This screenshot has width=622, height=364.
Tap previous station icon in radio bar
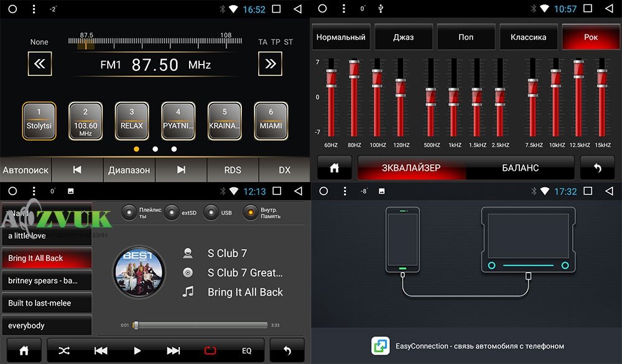[x=77, y=170]
